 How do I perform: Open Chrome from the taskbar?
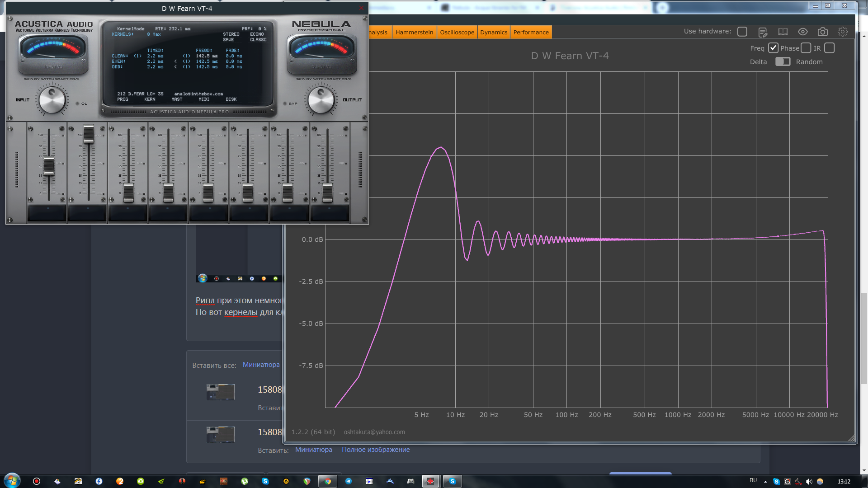pyautogui.click(x=328, y=481)
